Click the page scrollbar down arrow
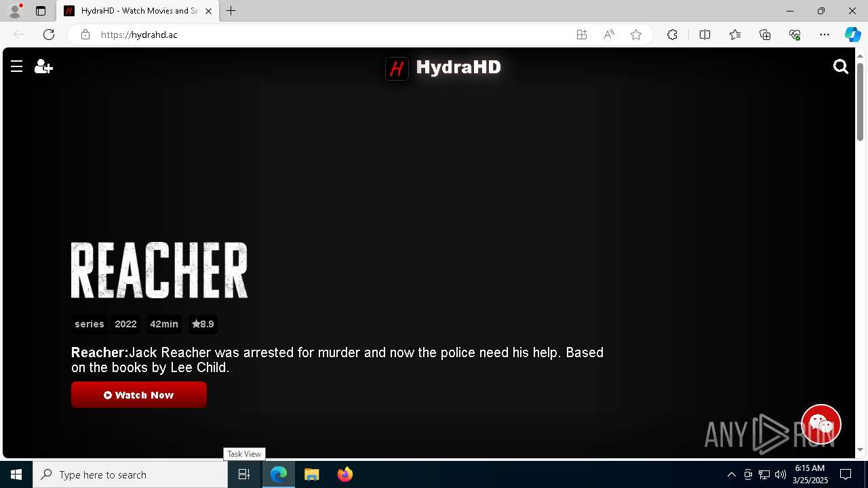The height and width of the screenshot is (488, 868). coord(861,449)
